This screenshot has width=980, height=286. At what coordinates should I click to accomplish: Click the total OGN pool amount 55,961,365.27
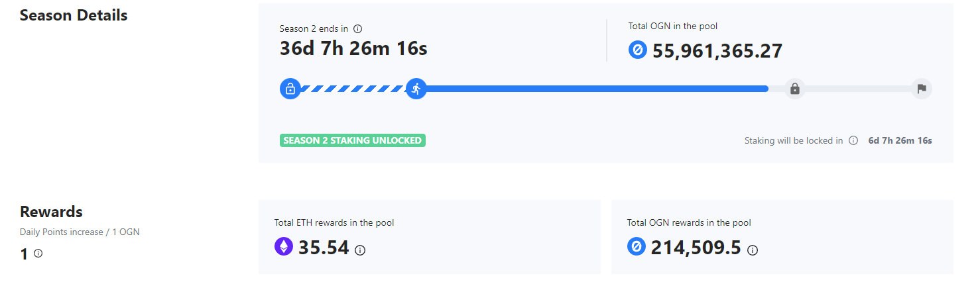[x=717, y=51]
